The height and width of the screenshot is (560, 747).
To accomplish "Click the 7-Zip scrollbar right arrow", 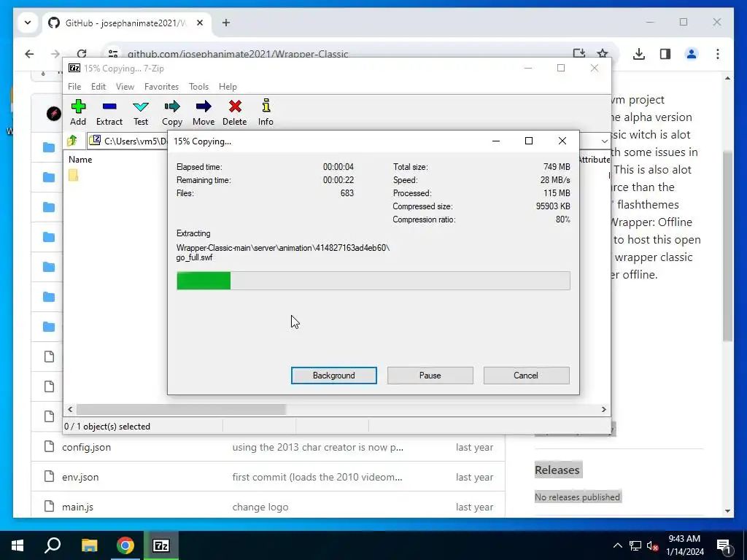I will coord(603,410).
